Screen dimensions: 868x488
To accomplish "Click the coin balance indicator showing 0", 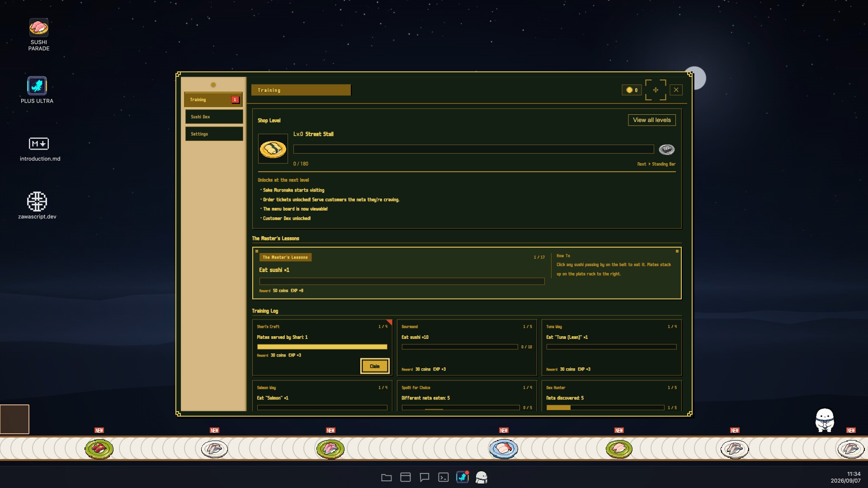I will tap(632, 90).
